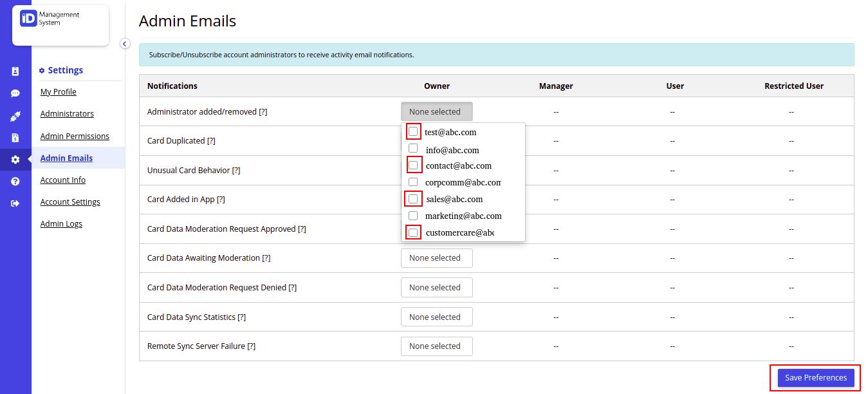
Task: Click the chat bubble icon in the sidebar
Action: [15, 93]
